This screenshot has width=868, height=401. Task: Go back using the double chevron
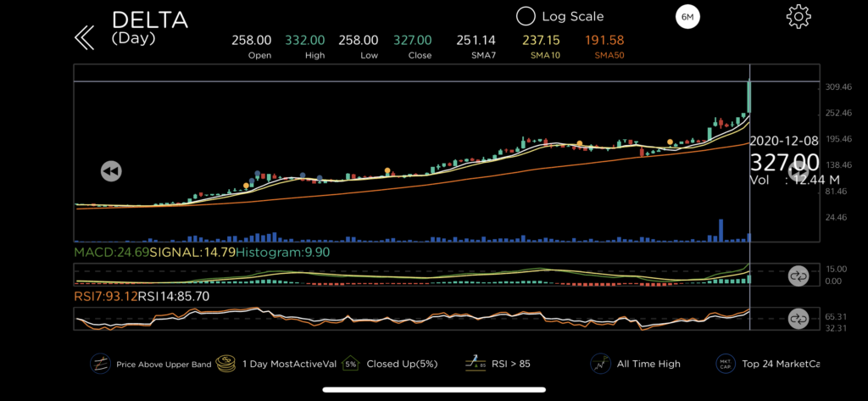click(x=83, y=36)
